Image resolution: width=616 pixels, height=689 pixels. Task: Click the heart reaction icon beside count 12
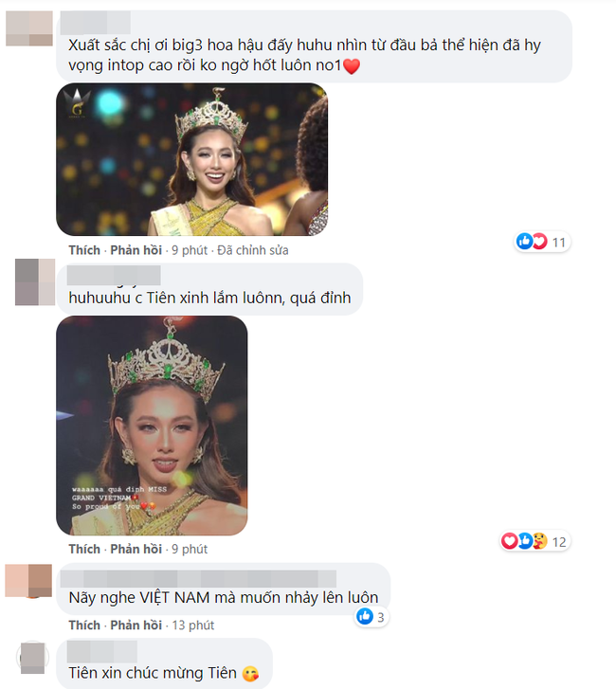[509, 541]
